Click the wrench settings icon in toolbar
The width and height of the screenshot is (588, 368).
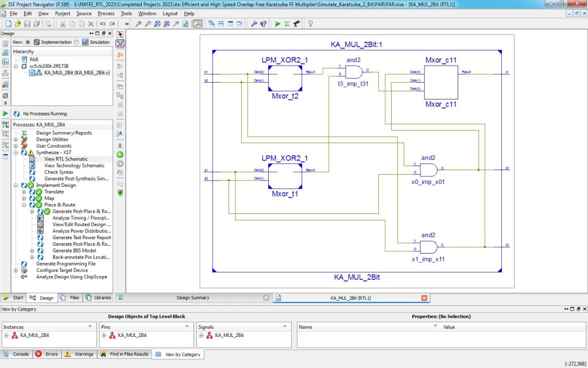(x=253, y=24)
